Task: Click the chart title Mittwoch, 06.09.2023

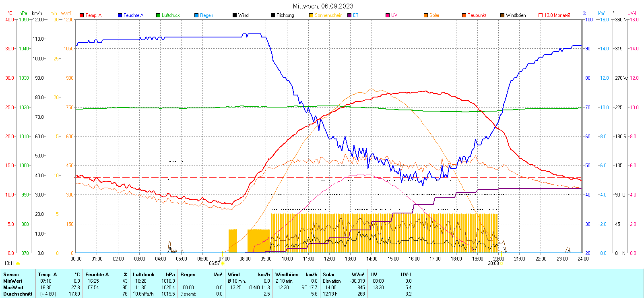Action: pyautogui.click(x=323, y=6)
